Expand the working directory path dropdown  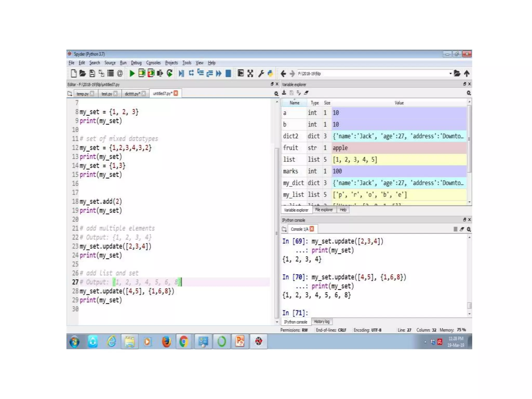click(x=450, y=74)
